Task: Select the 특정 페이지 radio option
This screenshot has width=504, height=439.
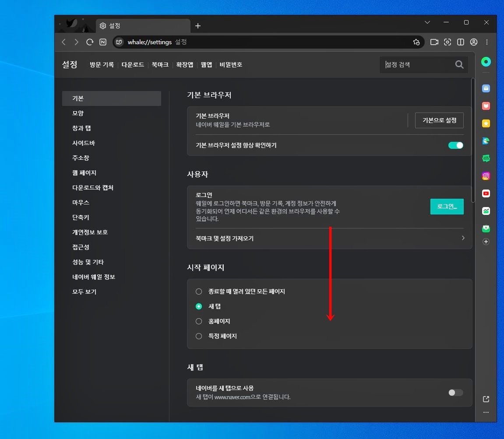Action: 199,336
